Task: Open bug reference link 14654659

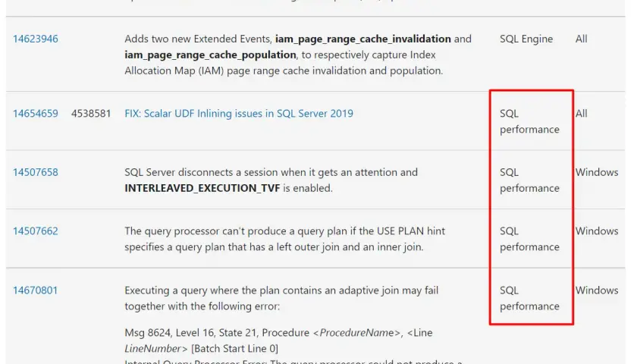Action: (36, 113)
